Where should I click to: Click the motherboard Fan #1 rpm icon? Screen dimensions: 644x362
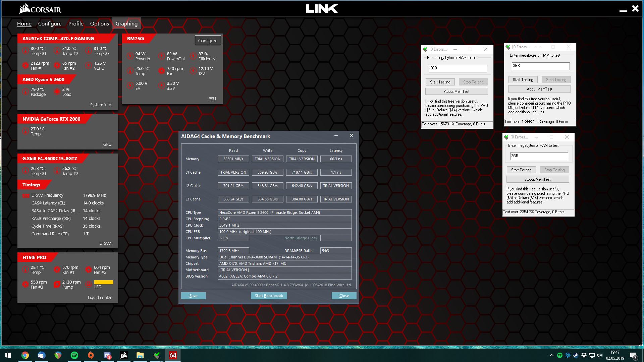click(x=25, y=65)
